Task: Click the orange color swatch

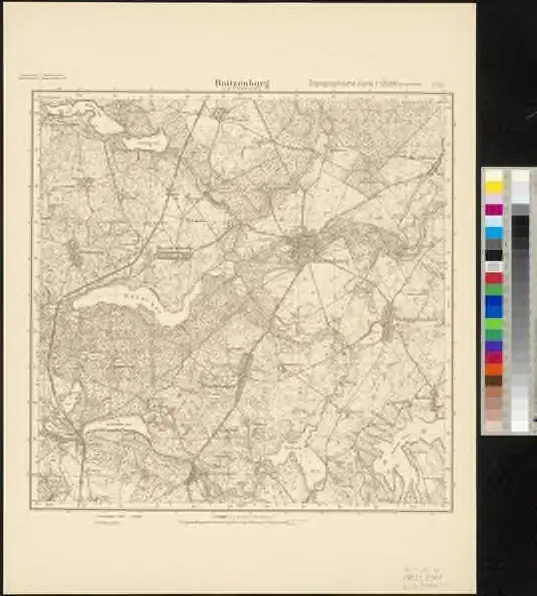Action: (x=494, y=369)
